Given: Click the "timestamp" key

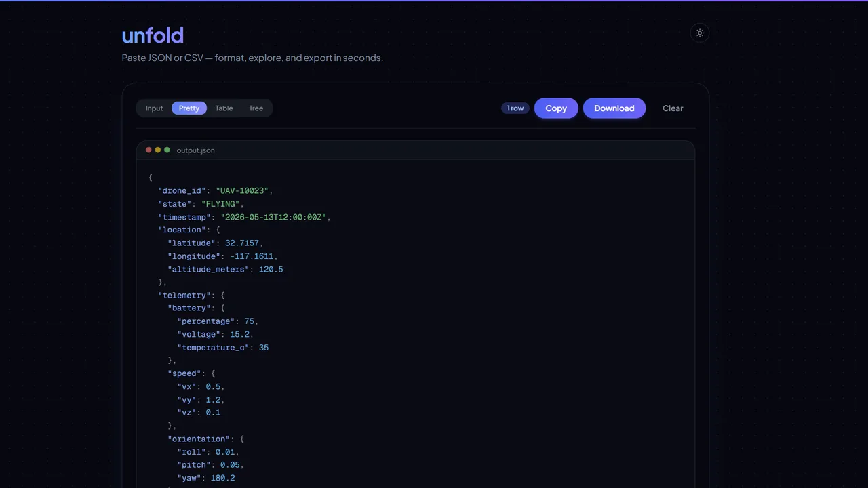Looking at the screenshot, I should tap(184, 217).
